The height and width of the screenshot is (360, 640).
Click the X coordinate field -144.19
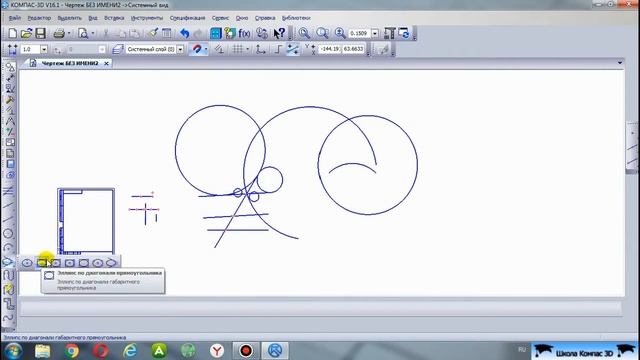329,49
